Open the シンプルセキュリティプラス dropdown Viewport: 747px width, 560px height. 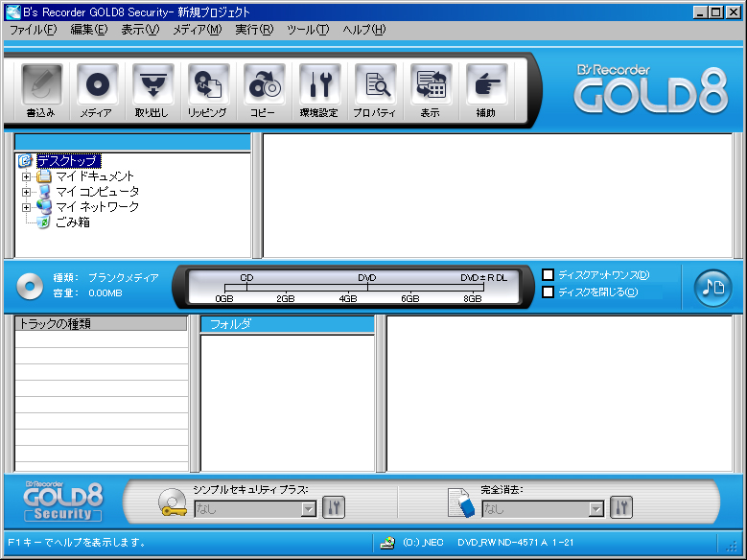click(309, 509)
